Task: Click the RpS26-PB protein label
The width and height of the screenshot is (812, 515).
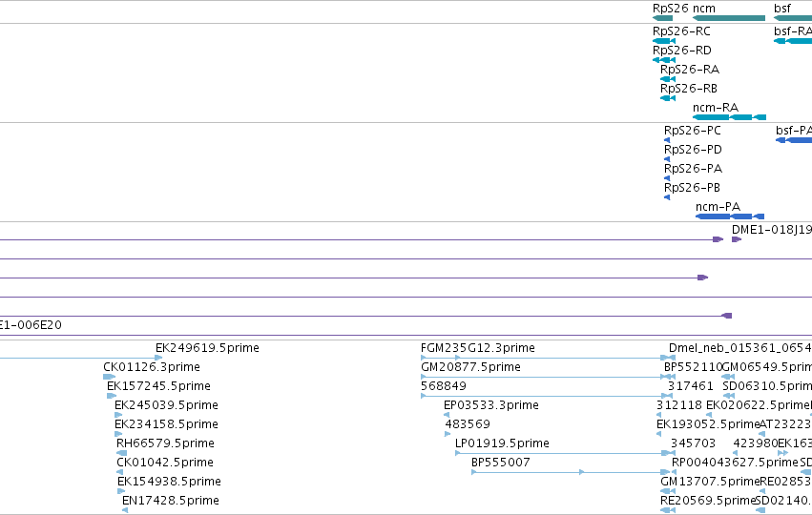Action: coord(692,187)
